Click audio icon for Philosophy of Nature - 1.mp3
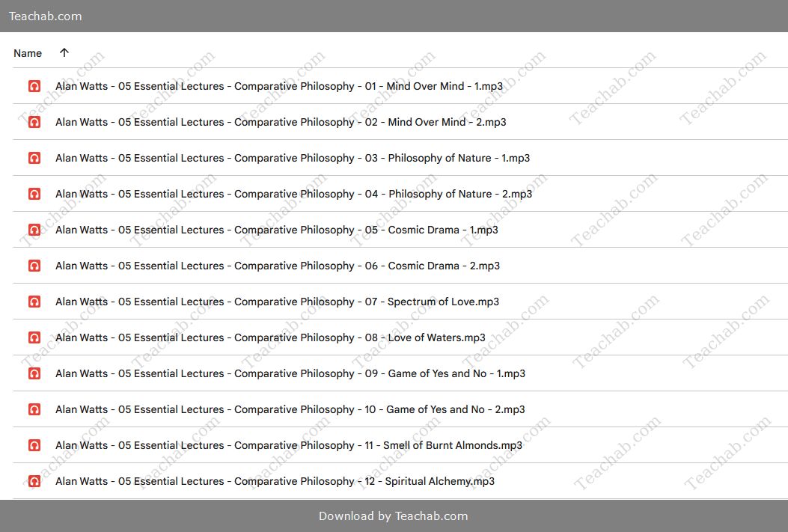 pos(34,158)
